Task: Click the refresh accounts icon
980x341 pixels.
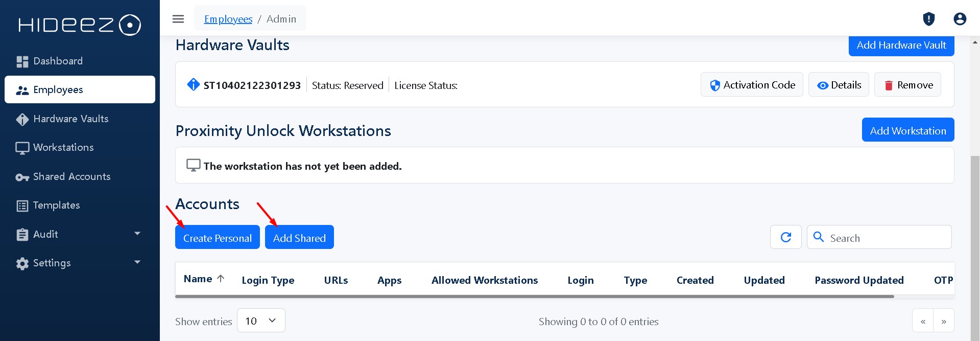Action: click(785, 237)
